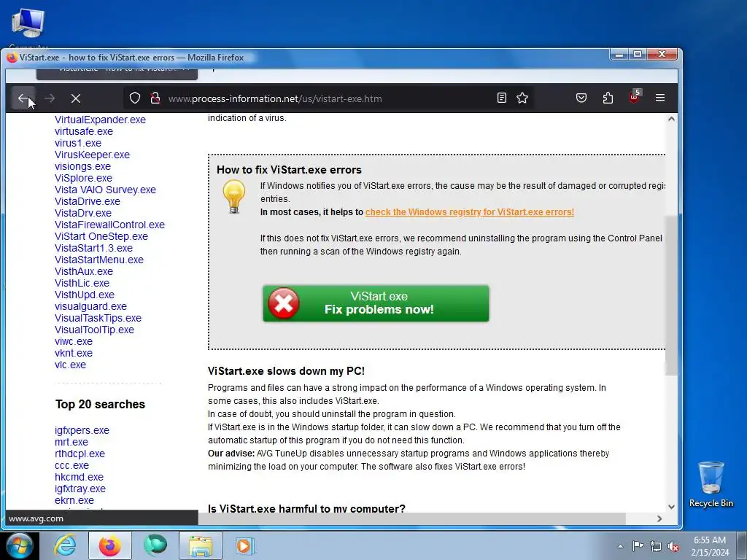This screenshot has width=747, height=560.
Task: Click the muted volume tray icon
Action: pos(673,546)
